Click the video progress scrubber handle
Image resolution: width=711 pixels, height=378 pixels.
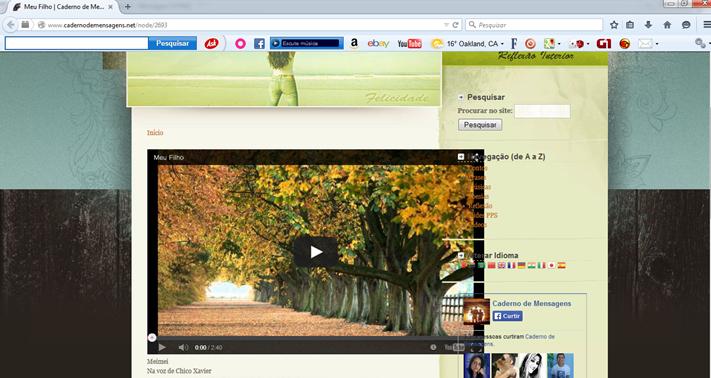coord(152,337)
